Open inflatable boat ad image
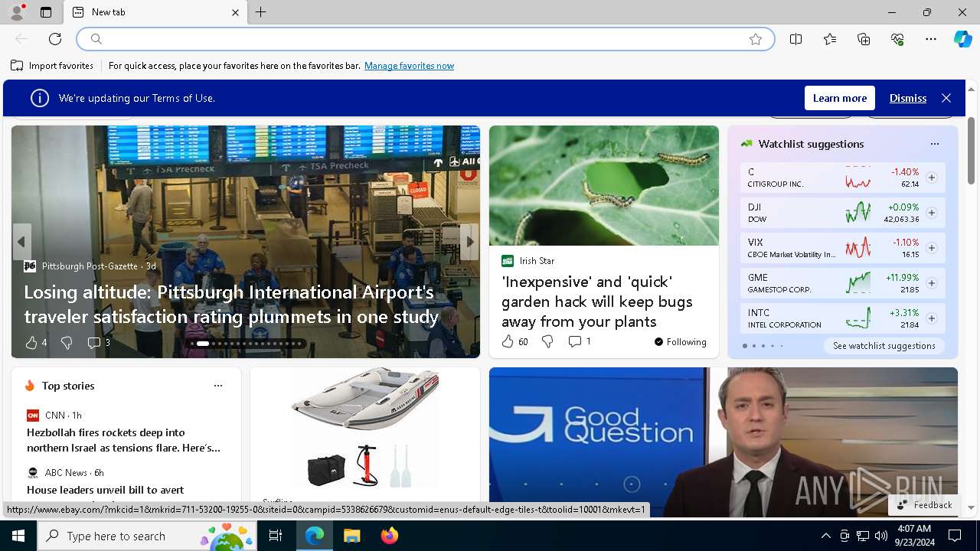 click(x=365, y=429)
